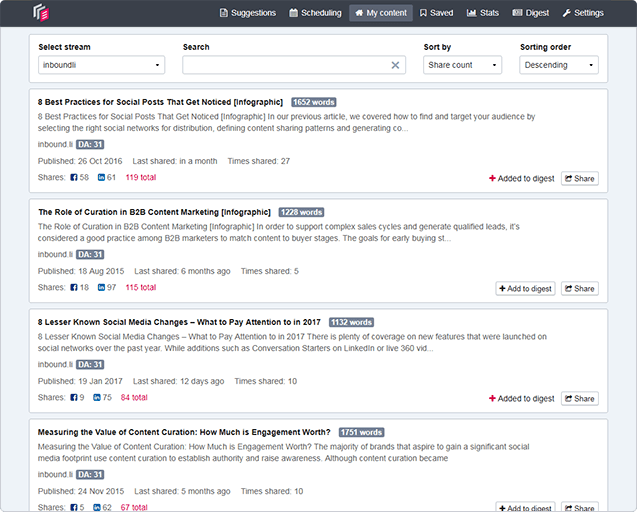This screenshot has height=512, width=637.
Task: Click the 67 total shares text
Action: point(134,507)
